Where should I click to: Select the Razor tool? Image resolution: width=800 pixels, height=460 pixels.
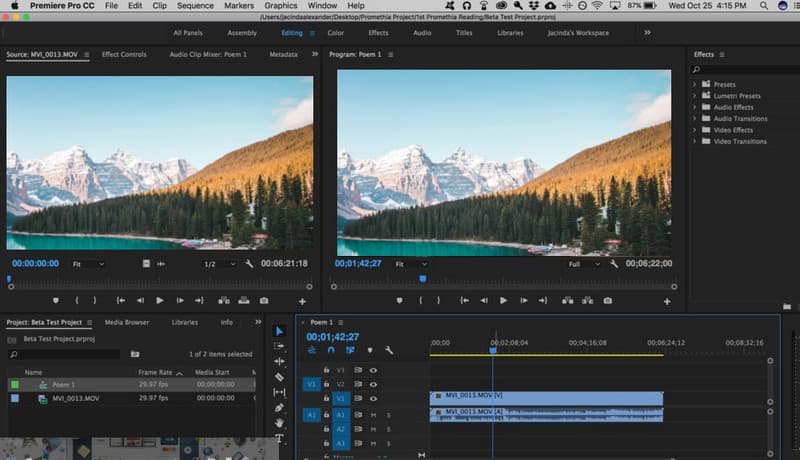[x=279, y=377]
